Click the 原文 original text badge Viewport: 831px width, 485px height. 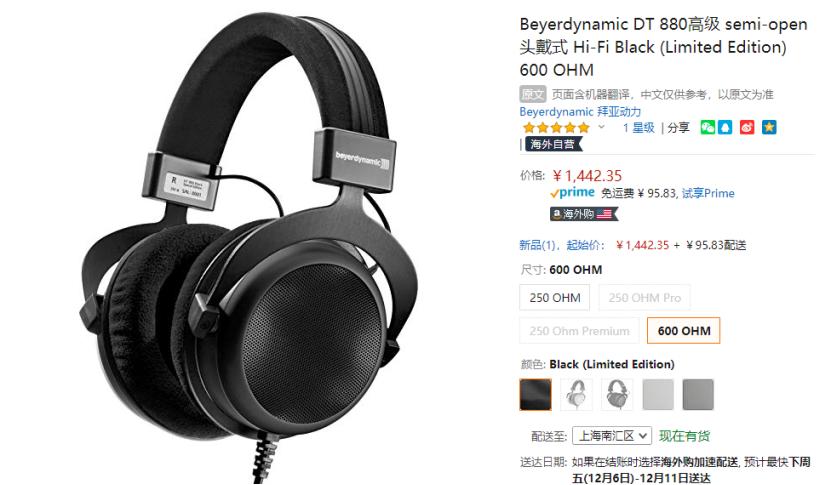tap(533, 94)
